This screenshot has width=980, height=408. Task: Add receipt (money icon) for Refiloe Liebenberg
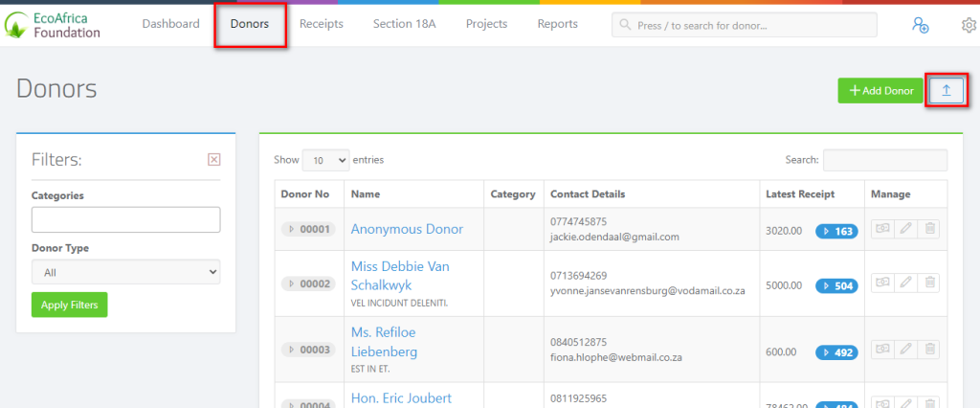(881, 350)
